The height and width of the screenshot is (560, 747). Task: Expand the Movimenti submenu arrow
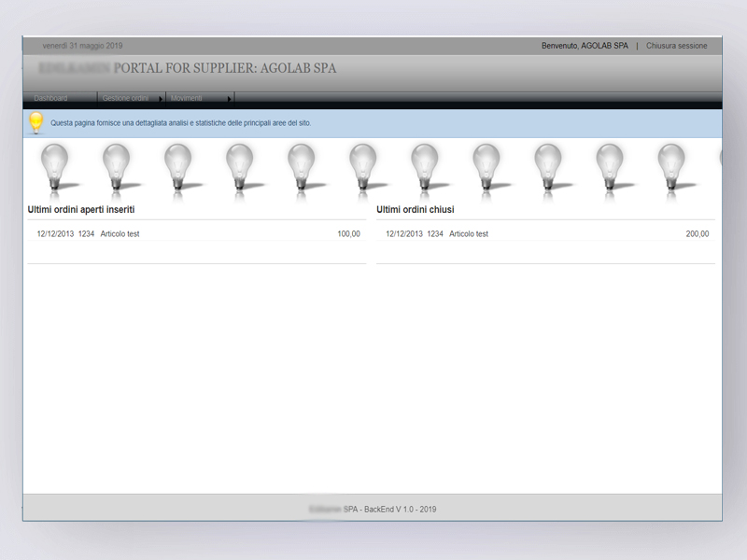coord(229,99)
